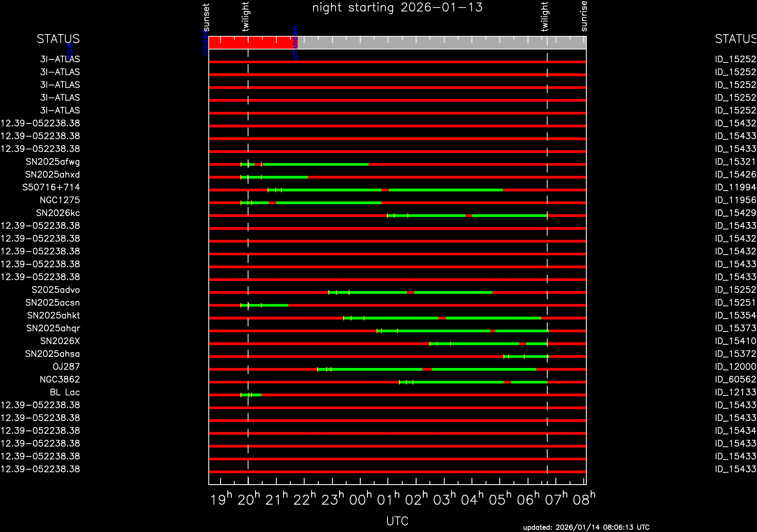This screenshot has height=532, width=757.
Task: Click the sunrise marker label
Action: click(x=584, y=16)
